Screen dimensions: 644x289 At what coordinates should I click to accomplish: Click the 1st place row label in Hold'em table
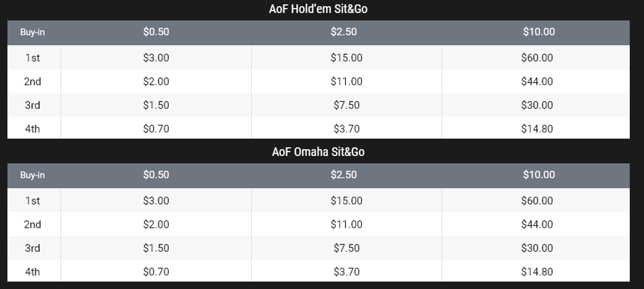tap(32, 58)
